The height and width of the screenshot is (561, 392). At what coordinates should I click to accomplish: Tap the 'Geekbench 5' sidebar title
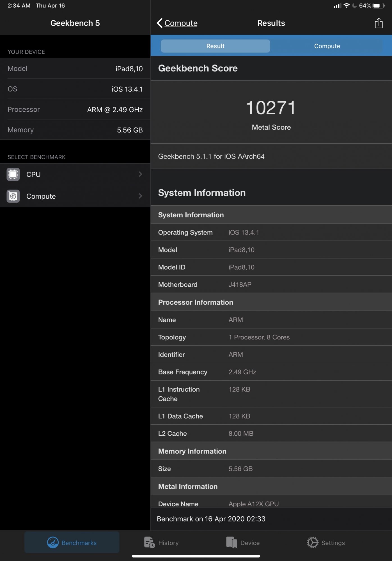coord(75,23)
